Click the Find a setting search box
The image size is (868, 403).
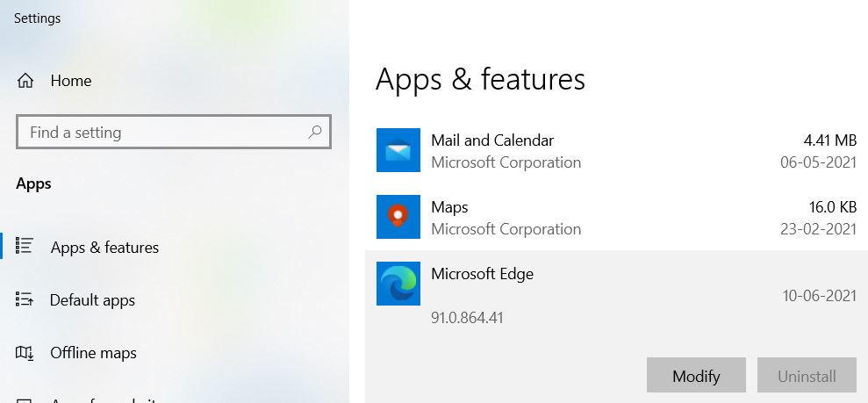tap(174, 132)
